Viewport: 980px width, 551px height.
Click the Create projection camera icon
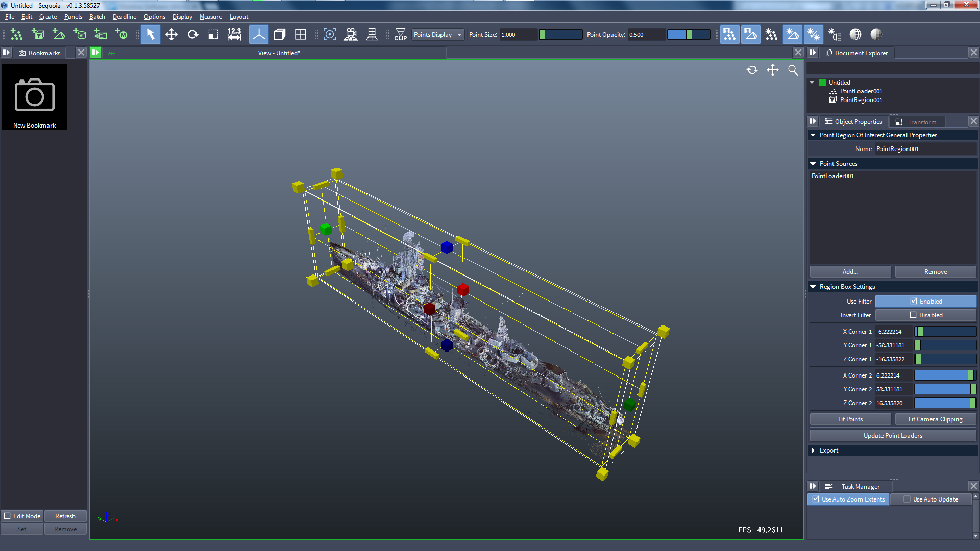(101, 34)
